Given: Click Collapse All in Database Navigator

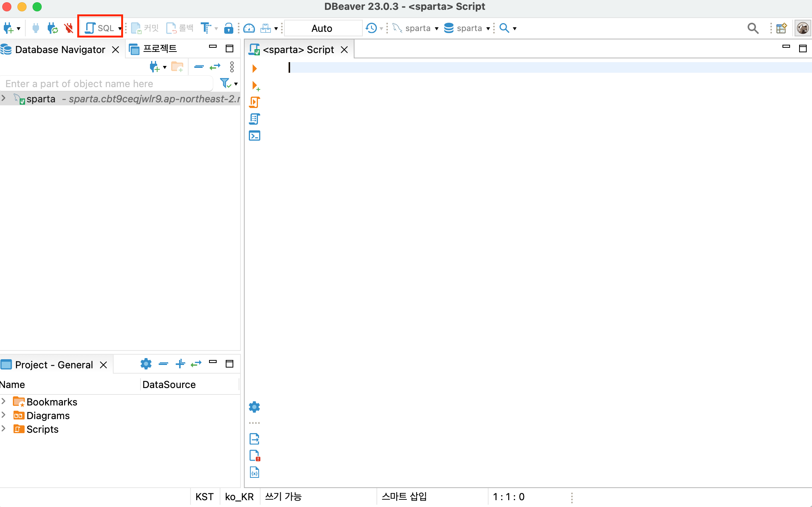Looking at the screenshot, I should coord(199,67).
